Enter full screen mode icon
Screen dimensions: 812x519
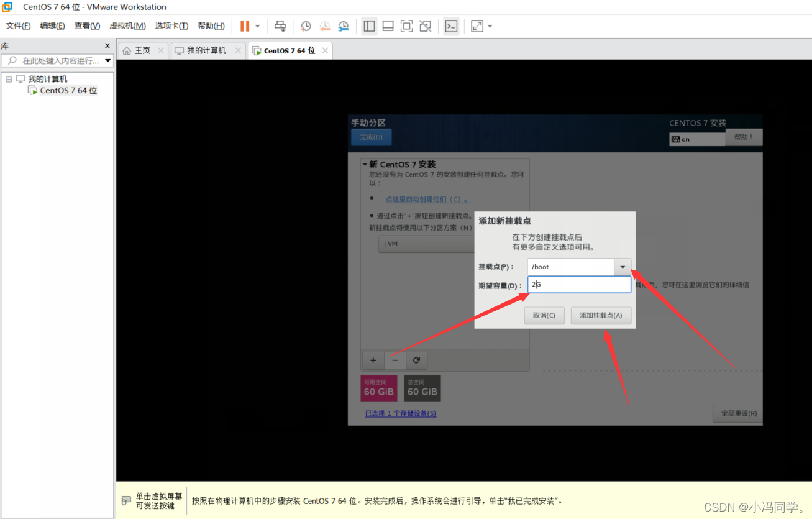406,26
